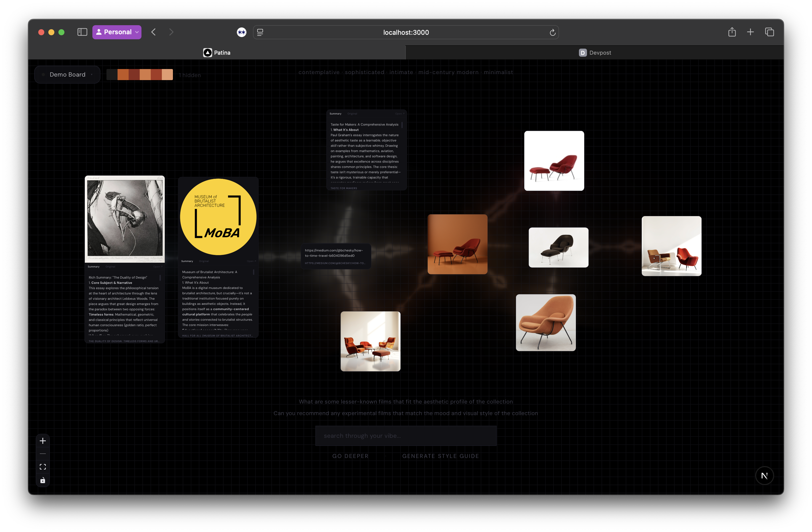The height and width of the screenshot is (532, 812).
Task: Click the Next.js dev tools badge
Action: [764, 476]
